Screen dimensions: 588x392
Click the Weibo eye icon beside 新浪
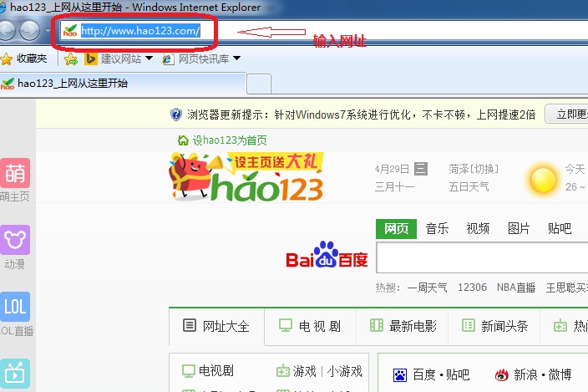(502, 374)
